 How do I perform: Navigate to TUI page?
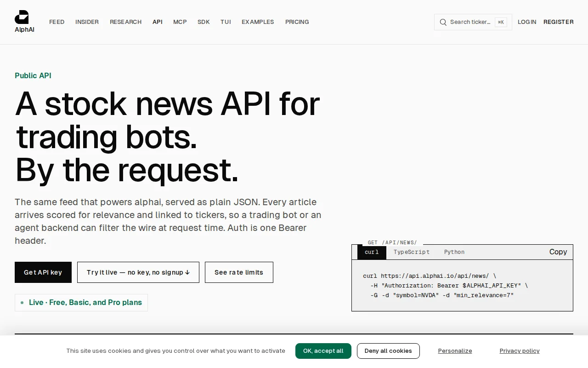(x=226, y=22)
